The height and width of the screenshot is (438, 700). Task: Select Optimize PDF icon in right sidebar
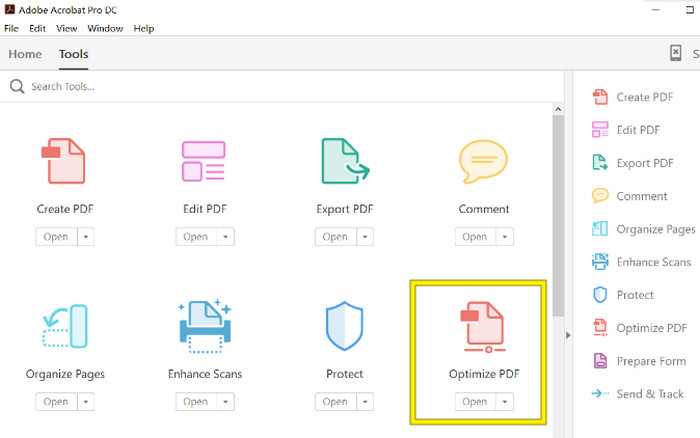[x=600, y=328]
